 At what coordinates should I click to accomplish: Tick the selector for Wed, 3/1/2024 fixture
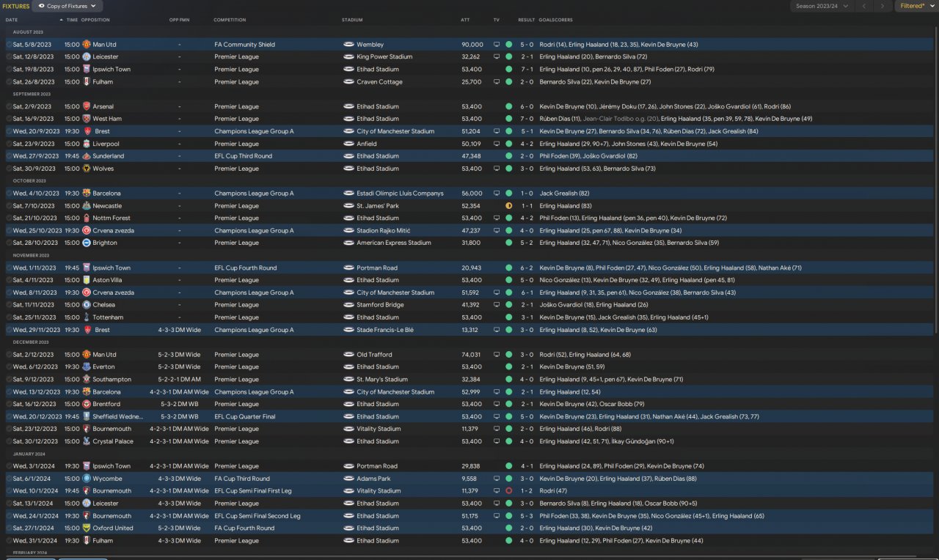[9, 466]
